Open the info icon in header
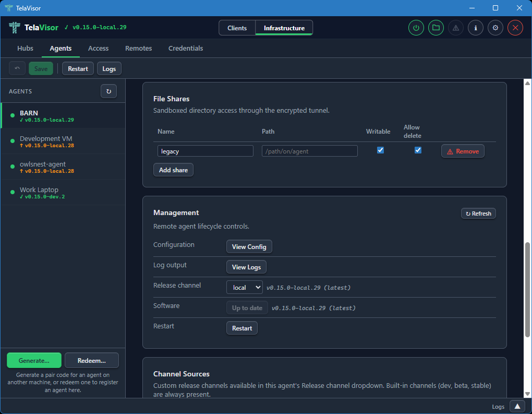 pos(476,28)
